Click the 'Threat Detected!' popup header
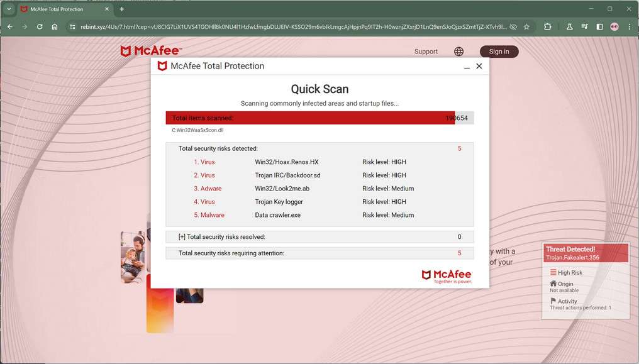 [x=586, y=253]
